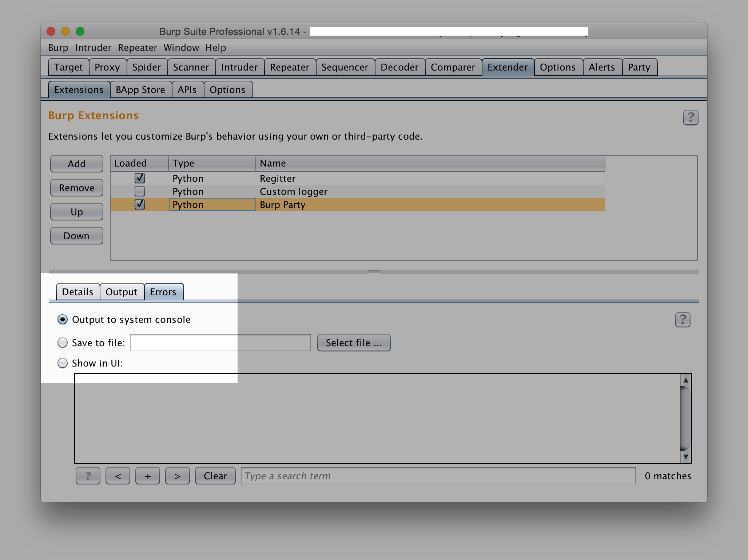Go to previous search match arrow
748x560 pixels.
[118, 476]
